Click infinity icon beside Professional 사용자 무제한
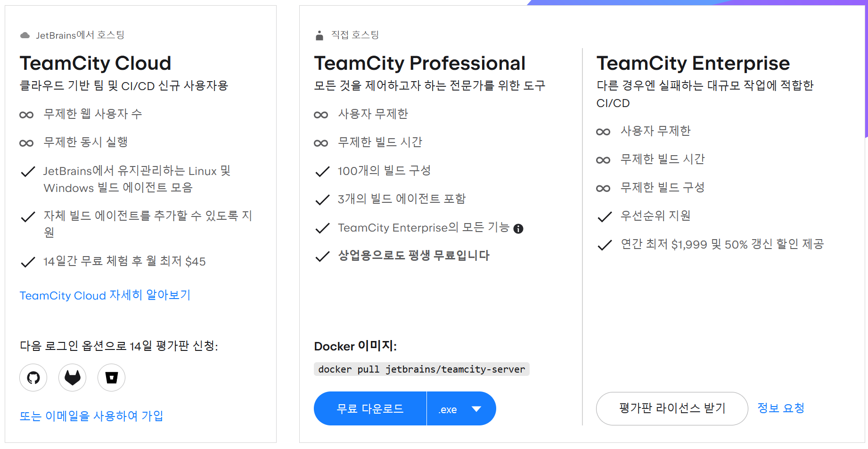The width and height of the screenshot is (868, 449). (321, 115)
